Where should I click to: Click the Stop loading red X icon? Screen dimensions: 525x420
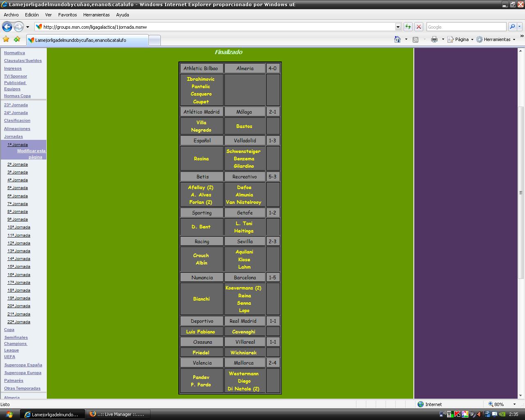point(418,27)
